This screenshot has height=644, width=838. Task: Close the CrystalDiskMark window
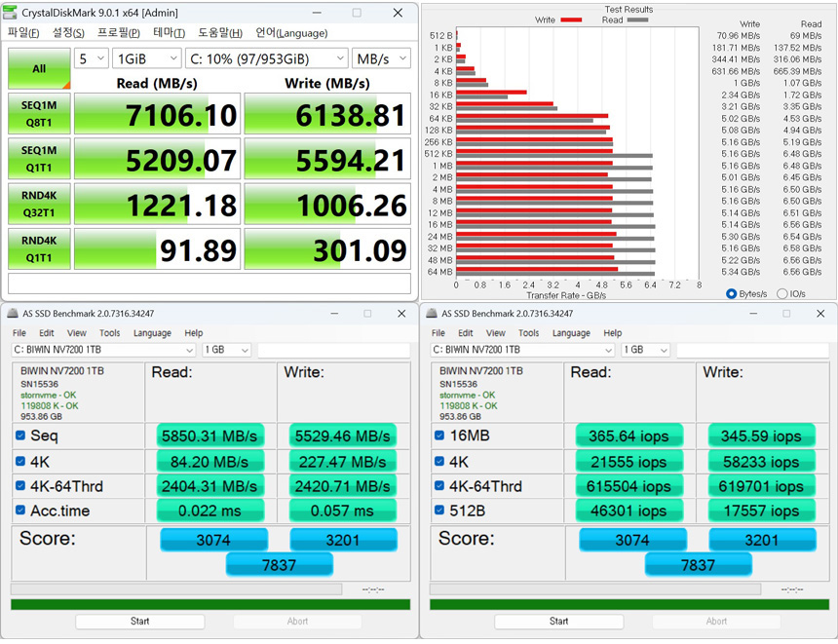(x=398, y=13)
